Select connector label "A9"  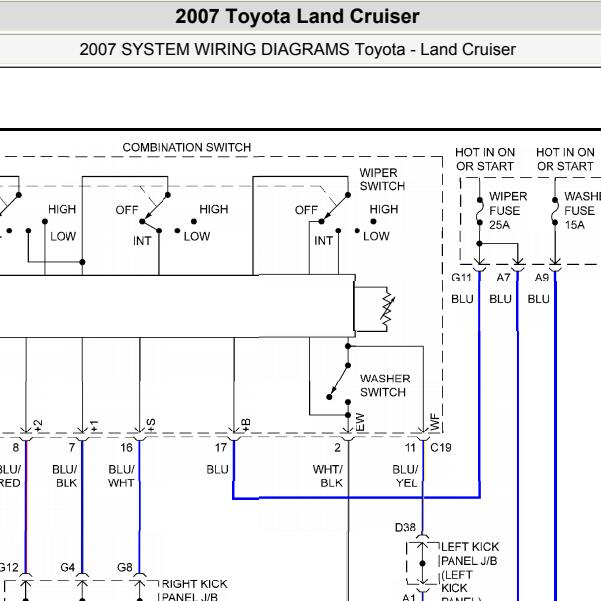542,277
